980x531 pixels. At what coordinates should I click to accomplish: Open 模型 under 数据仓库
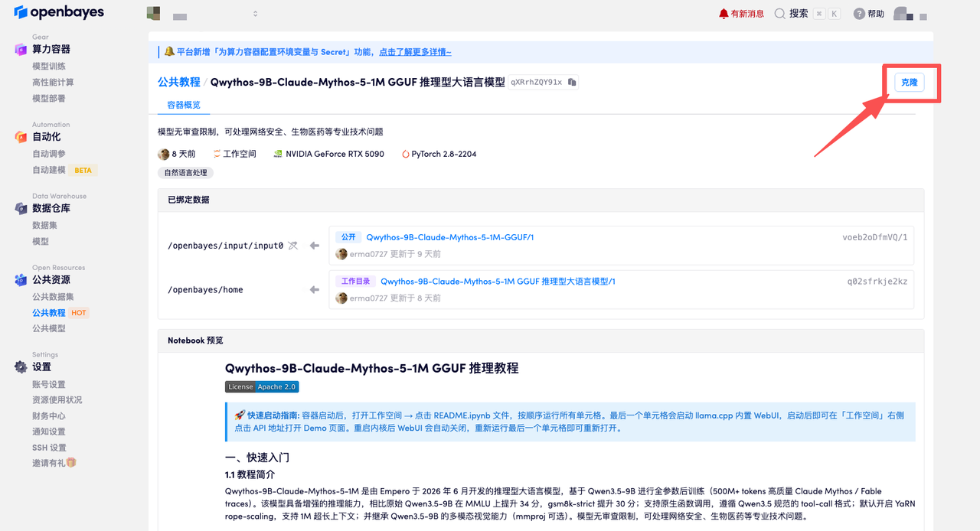pyautogui.click(x=41, y=241)
